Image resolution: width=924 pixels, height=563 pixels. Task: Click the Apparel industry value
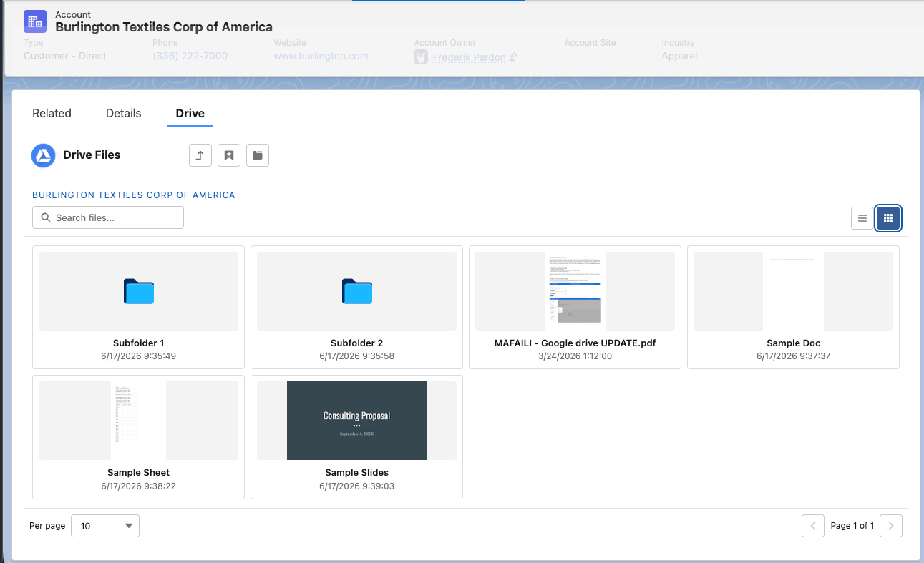click(x=679, y=56)
